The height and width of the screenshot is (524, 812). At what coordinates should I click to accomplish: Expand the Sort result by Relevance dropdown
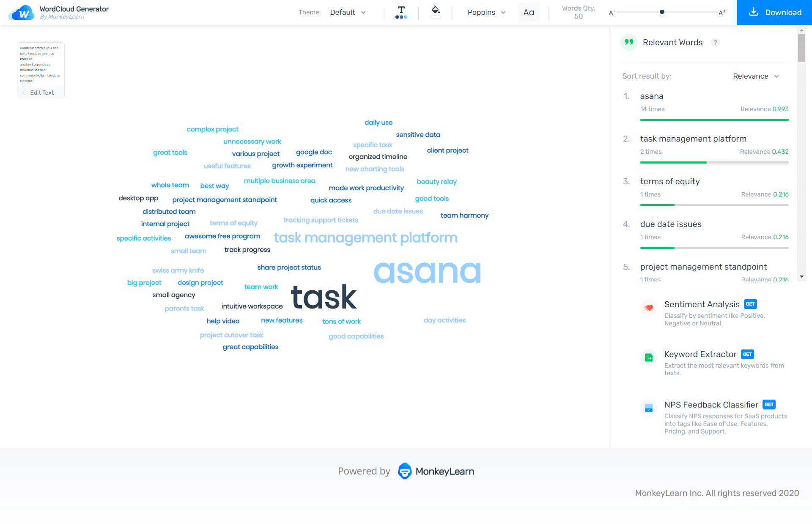coord(757,76)
